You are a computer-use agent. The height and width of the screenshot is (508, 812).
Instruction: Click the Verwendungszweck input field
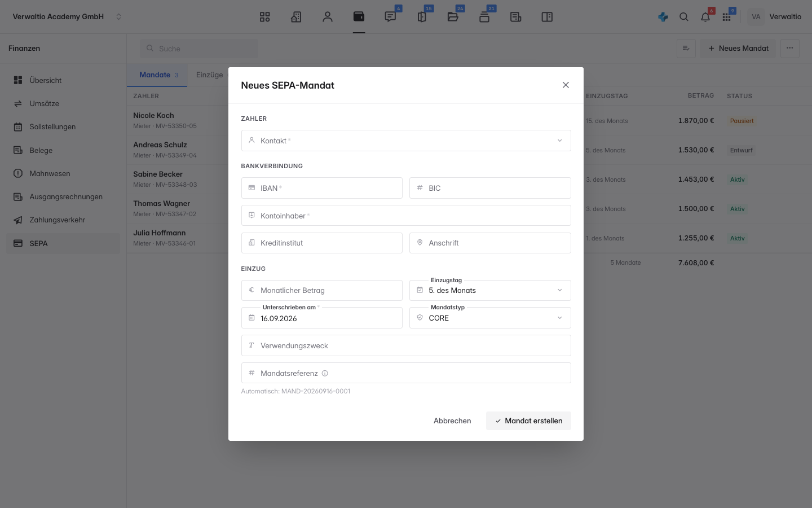406,345
